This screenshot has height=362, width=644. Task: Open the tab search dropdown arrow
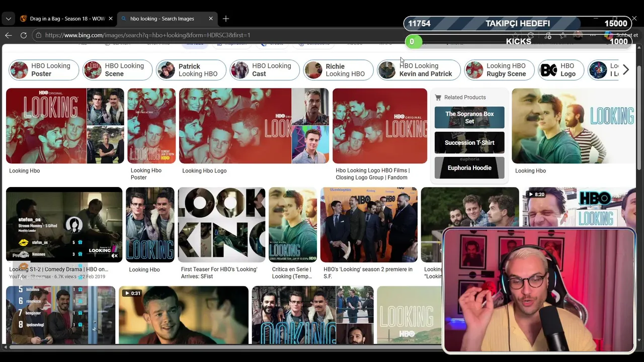pyautogui.click(x=8, y=19)
